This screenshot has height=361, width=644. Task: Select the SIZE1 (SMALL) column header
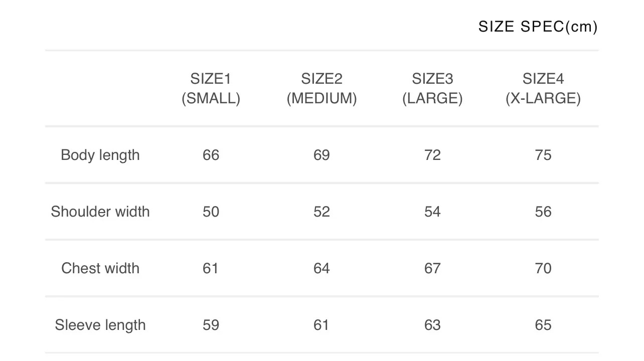click(x=211, y=88)
